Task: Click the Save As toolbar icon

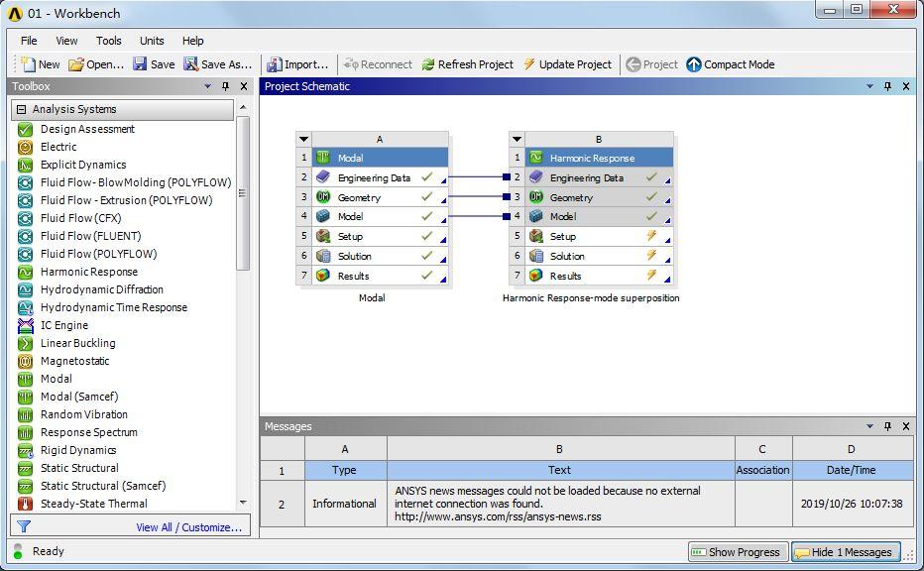Action: click(190, 64)
